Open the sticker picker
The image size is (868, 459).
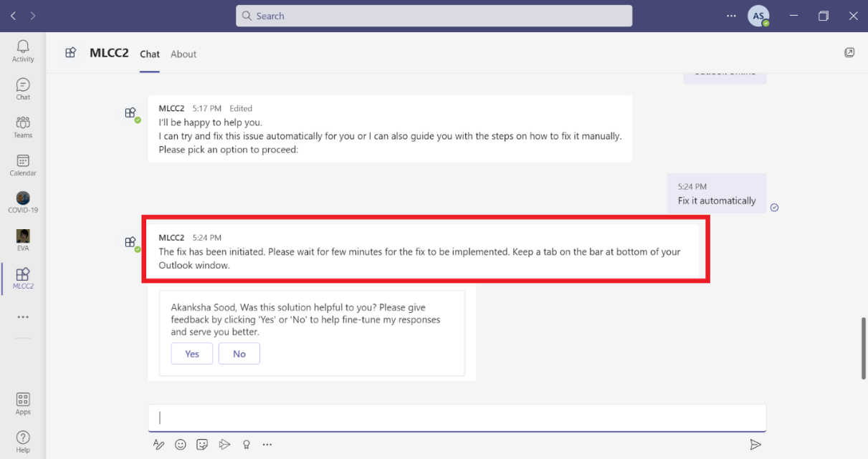[x=201, y=444]
